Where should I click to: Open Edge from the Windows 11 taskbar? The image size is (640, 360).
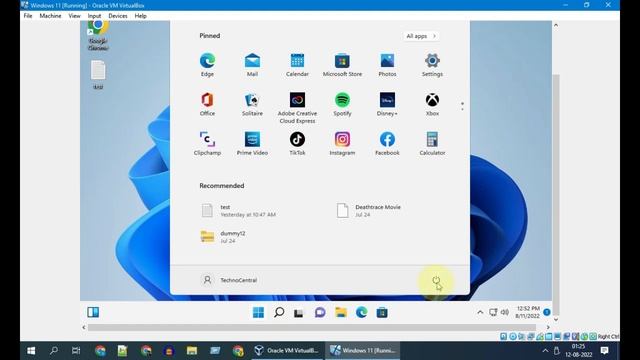[361, 313]
